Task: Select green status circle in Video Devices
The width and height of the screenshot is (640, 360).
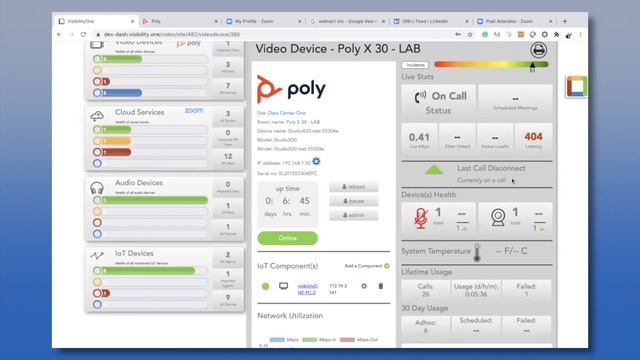Action: click(97, 59)
